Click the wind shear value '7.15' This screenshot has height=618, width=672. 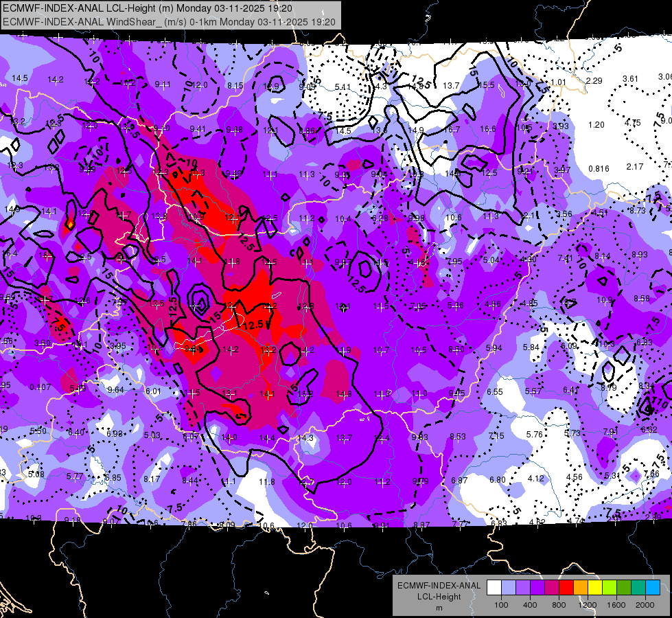496,436
